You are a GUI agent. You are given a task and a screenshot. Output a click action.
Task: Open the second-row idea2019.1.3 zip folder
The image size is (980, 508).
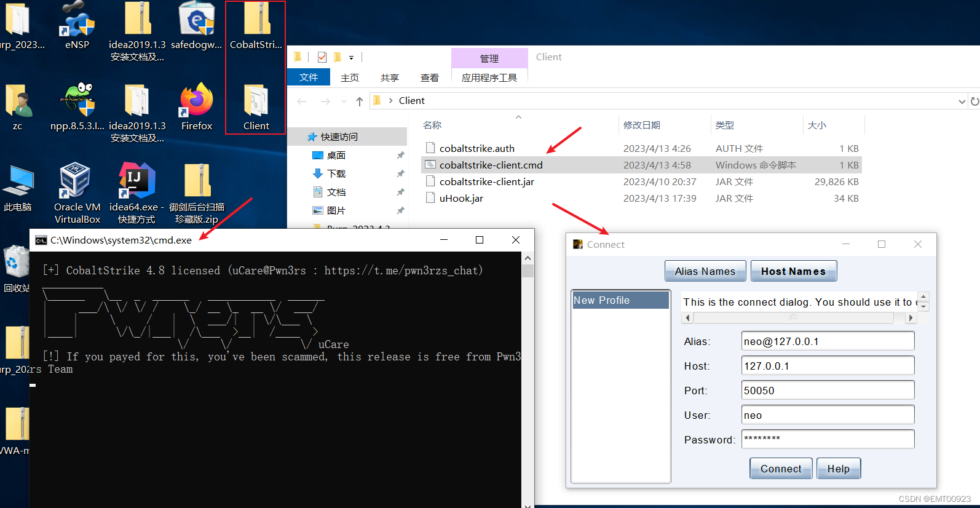[x=137, y=113]
